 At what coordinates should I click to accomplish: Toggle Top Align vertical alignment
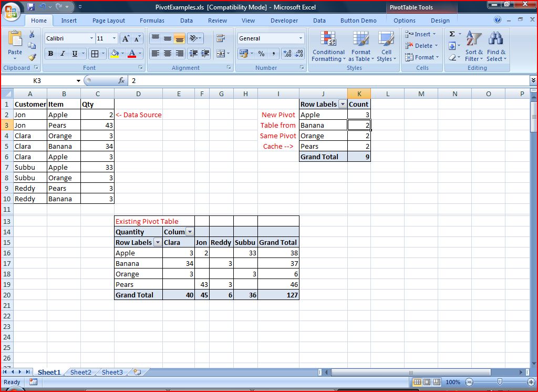(156, 38)
